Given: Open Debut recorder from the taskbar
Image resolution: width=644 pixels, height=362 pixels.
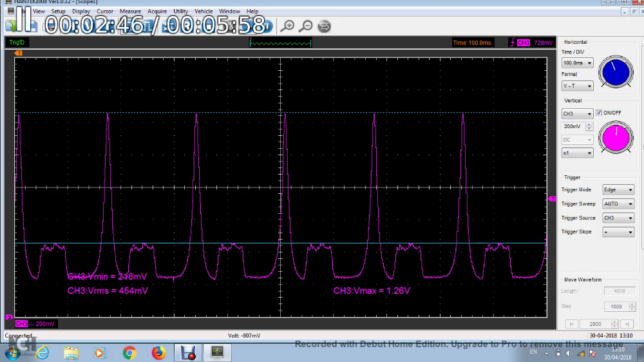Looking at the screenshot, I should [188, 352].
